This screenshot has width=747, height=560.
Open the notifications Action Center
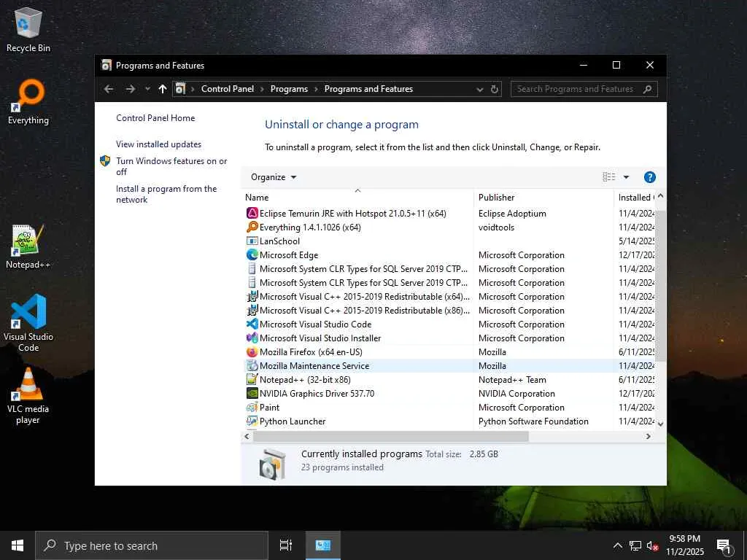click(x=724, y=545)
